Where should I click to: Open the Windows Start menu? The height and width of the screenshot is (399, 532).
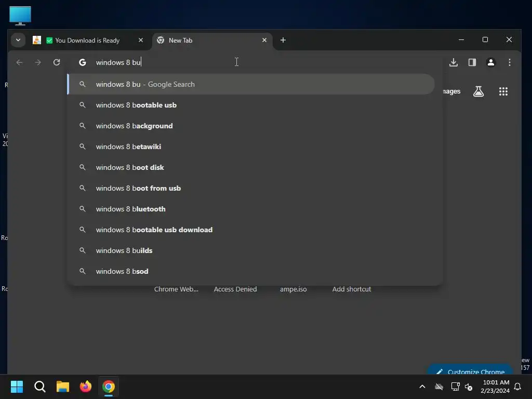tap(17, 387)
